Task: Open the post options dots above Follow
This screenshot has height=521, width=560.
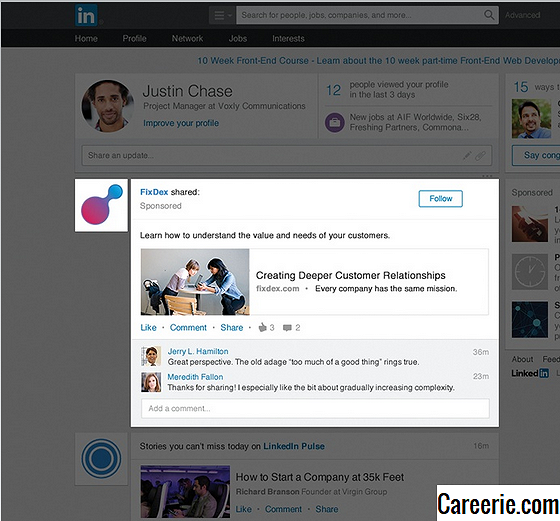Action: (x=487, y=176)
